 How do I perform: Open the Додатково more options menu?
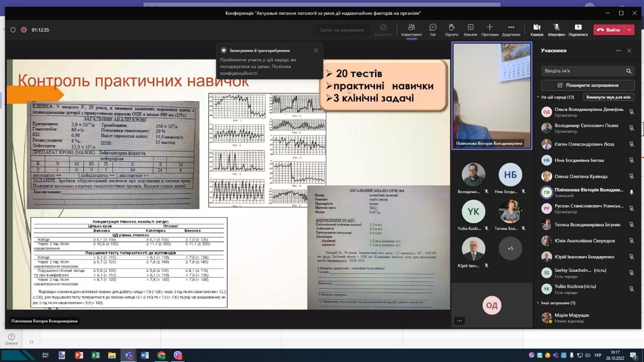point(511,30)
